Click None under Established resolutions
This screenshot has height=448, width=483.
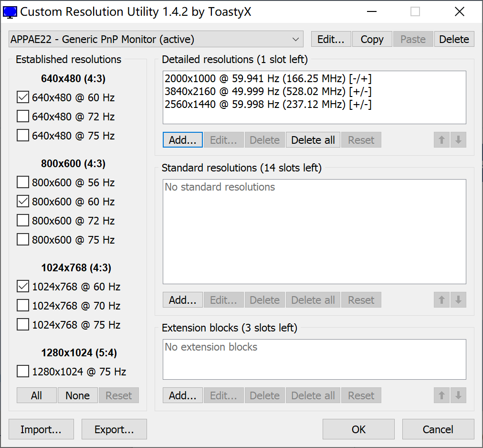(x=78, y=395)
